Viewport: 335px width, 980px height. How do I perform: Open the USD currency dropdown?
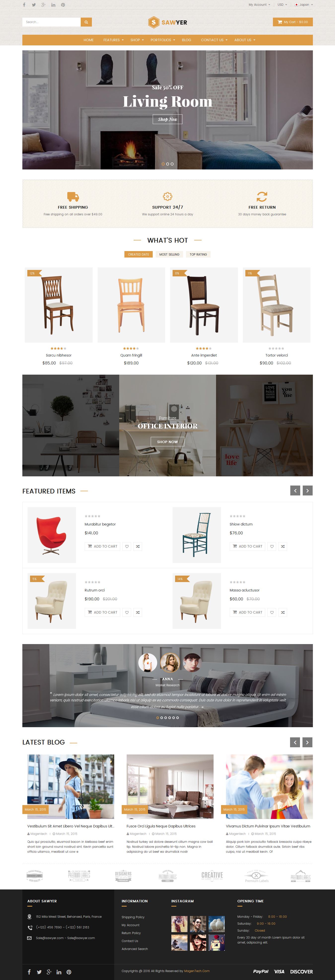(x=282, y=4)
